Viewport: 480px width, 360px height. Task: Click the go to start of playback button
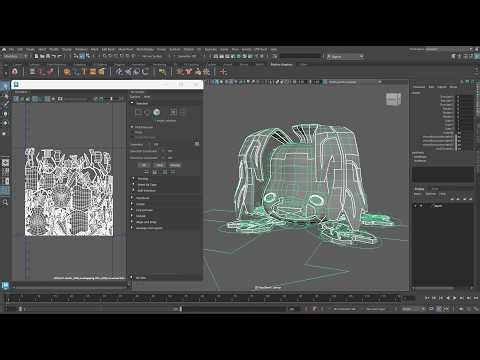click(x=428, y=298)
